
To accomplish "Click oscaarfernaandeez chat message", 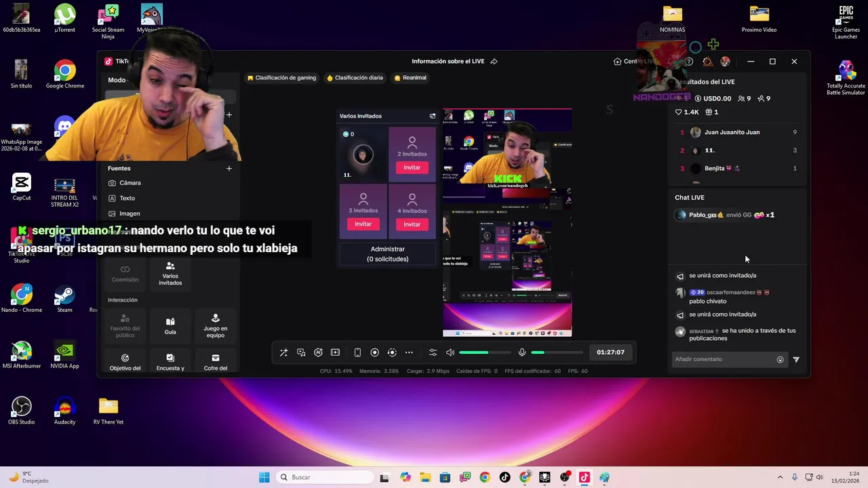I will (723, 296).
